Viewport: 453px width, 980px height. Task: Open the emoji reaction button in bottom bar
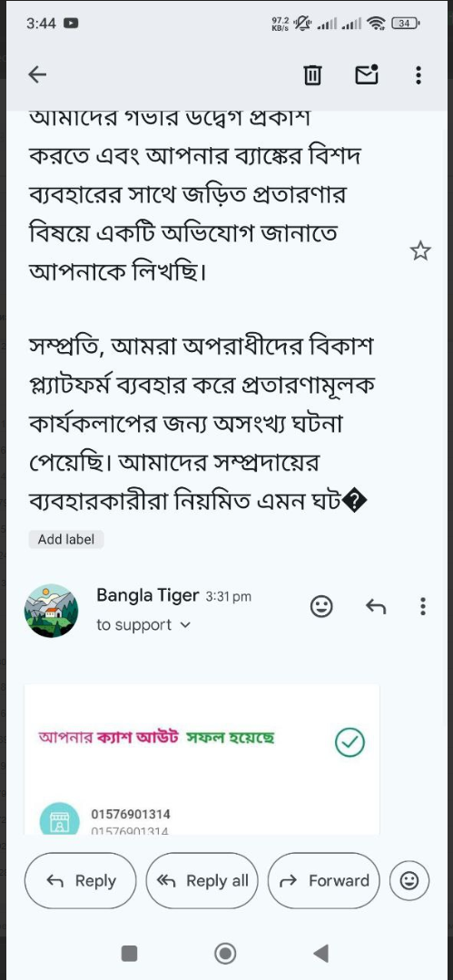tap(409, 880)
